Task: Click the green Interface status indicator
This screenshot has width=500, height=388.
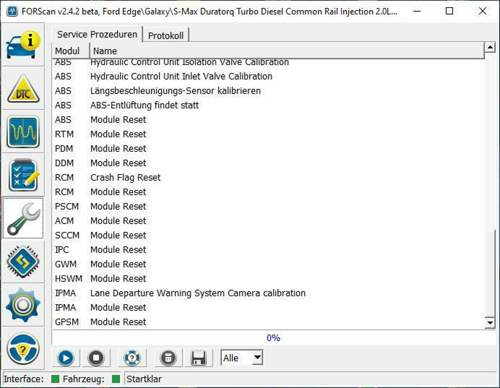Action: pos(55,379)
